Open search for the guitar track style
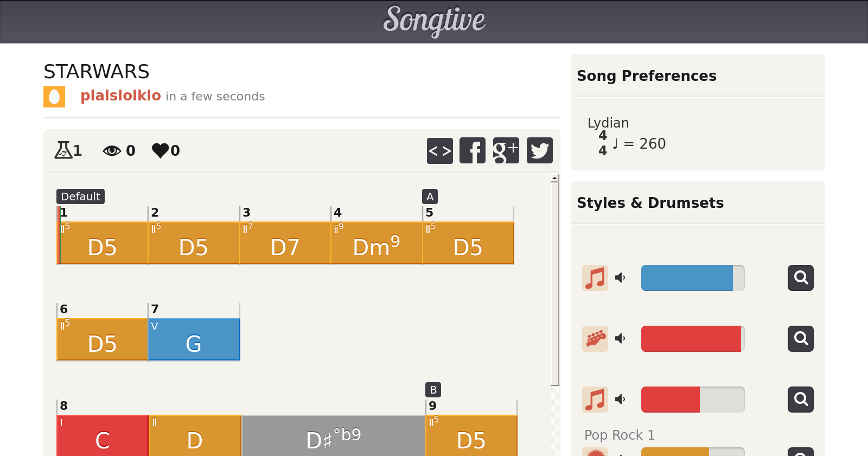 [800, 339]
